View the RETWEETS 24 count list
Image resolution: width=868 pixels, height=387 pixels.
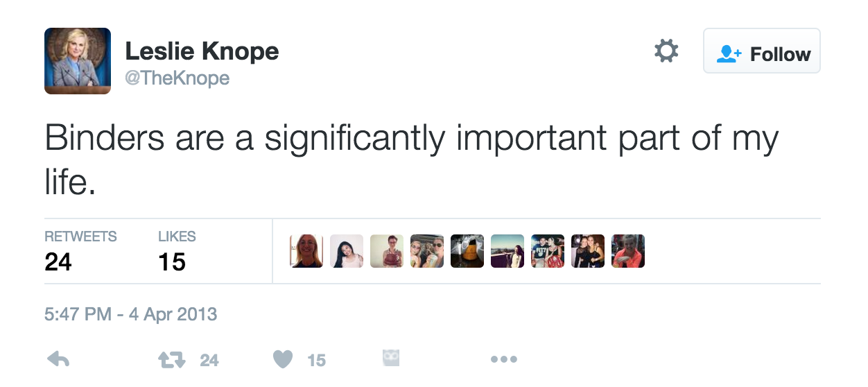click(x=80, y=250)
